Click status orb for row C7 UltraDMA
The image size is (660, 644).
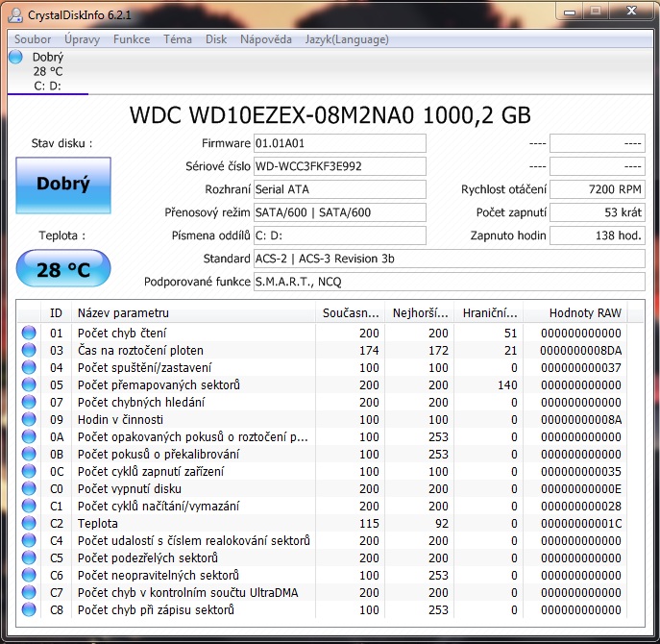[x=29, y=592]
